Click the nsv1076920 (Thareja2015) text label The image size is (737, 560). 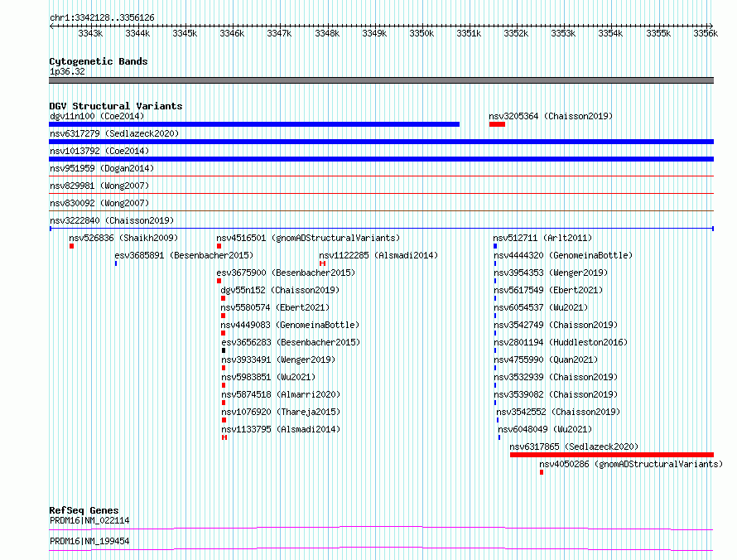[x=281, y=412]
